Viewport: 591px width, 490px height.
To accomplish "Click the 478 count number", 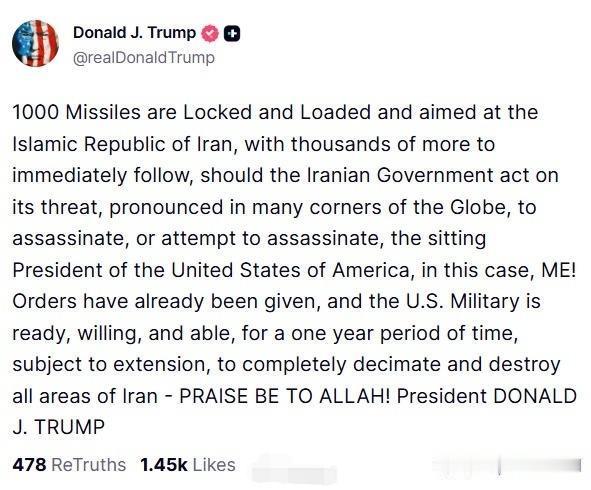I will coord(29,465).
